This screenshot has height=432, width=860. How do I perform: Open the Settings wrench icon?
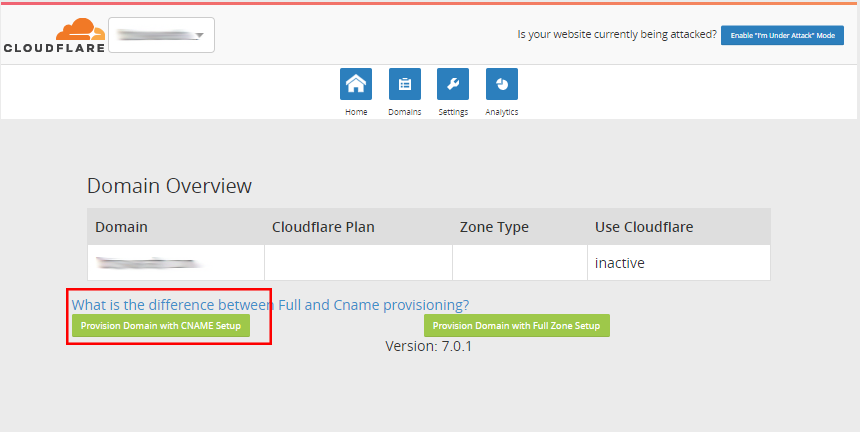pos(453,84)
